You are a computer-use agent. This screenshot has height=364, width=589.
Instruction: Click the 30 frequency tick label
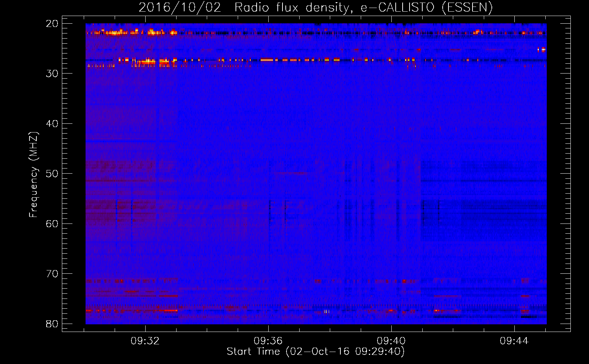[x=52, y=74]
